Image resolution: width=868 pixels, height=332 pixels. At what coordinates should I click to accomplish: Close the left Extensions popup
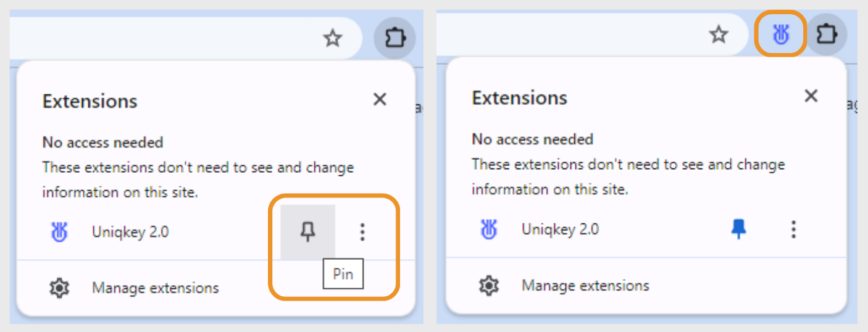point(380,99)
